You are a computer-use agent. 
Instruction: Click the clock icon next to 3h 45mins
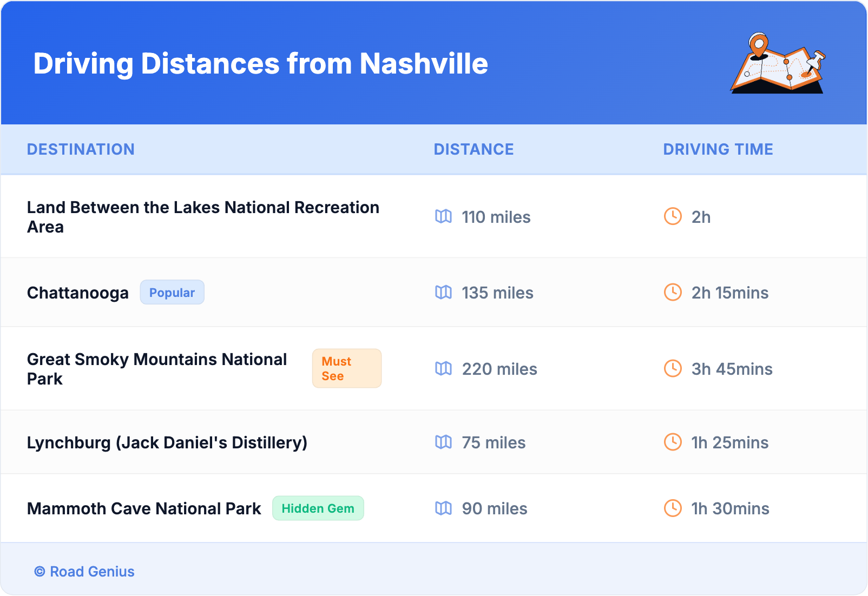[x=673, y=368]
